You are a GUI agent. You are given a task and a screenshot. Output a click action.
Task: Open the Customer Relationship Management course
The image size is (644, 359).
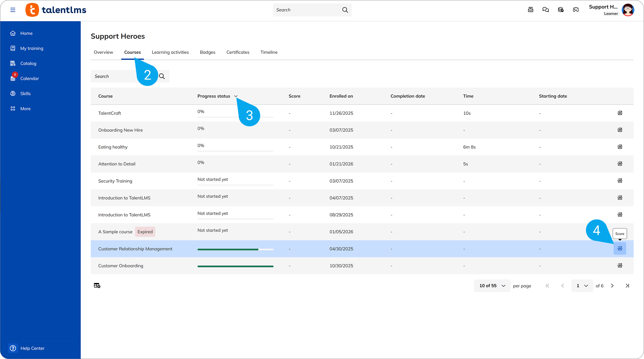135,249
